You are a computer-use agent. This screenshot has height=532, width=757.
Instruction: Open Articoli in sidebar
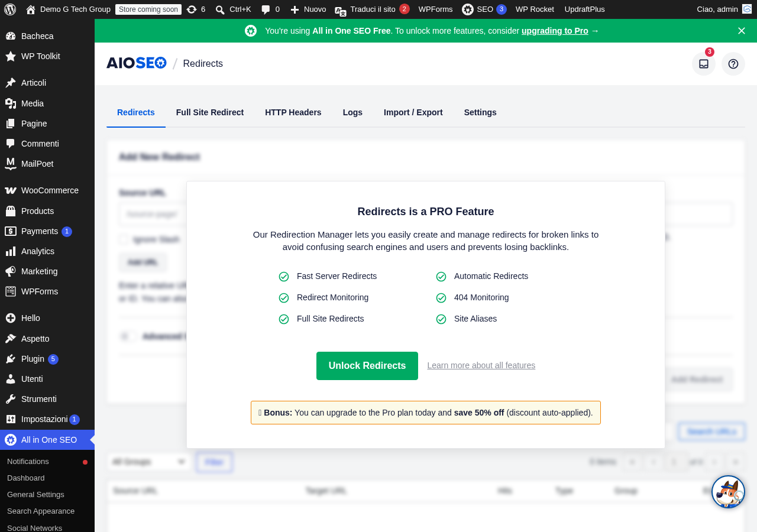(x=47, y=83)
